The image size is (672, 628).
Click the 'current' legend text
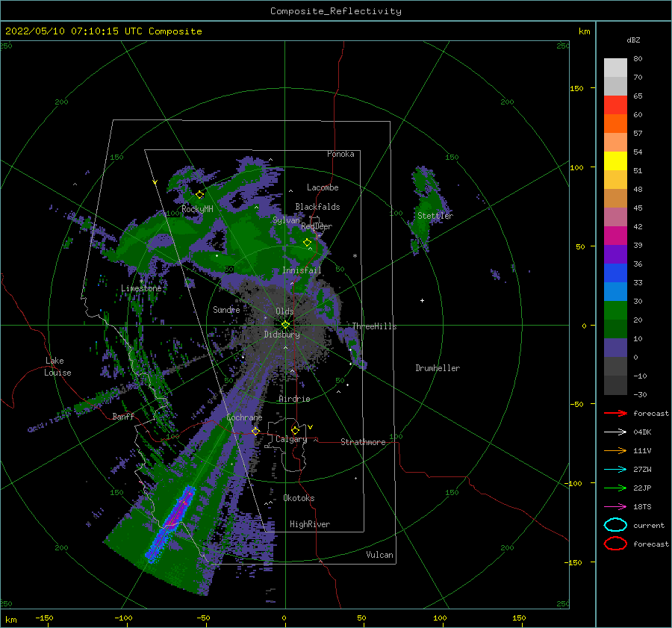(649, 525)
